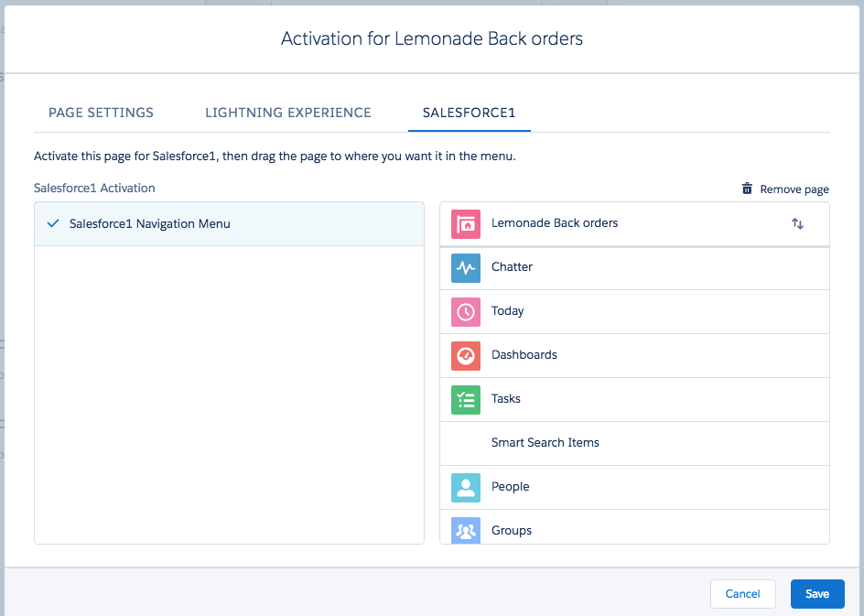Click the trash can icon by Remove page
The height and width of the screenshot is (616, 864).
point(748,189)
